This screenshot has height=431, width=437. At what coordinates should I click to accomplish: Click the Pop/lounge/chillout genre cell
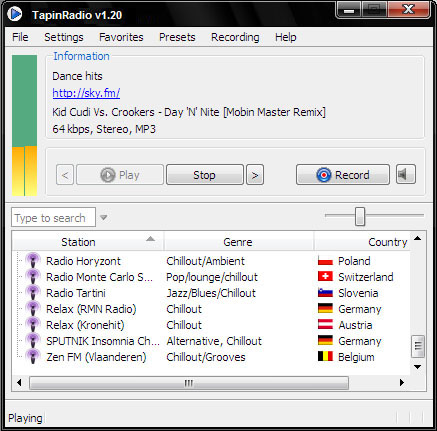click(212, 277)
